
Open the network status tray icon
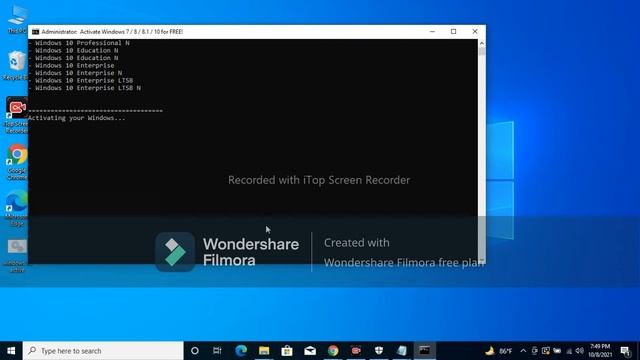pos(569,351)
